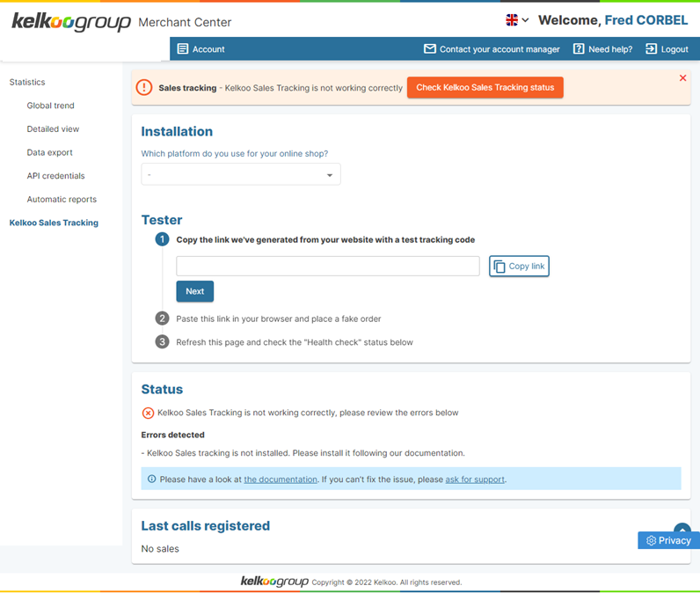Screen dimensions: 700x593
Task: Click the platform dropdown arrow
Action: (x=330, y=175)
